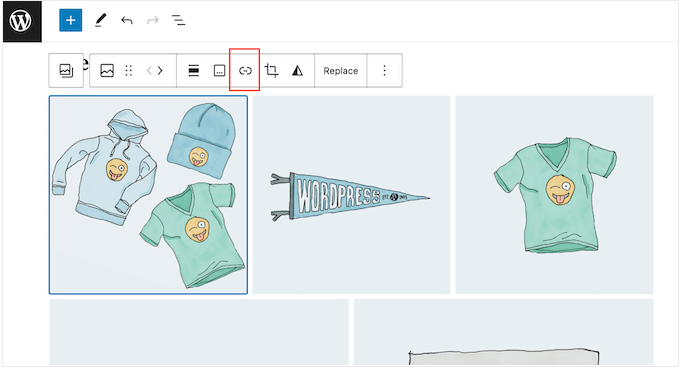680x367 pixels.
Task: Insert link using the link icon
Action: coord(245,71)
